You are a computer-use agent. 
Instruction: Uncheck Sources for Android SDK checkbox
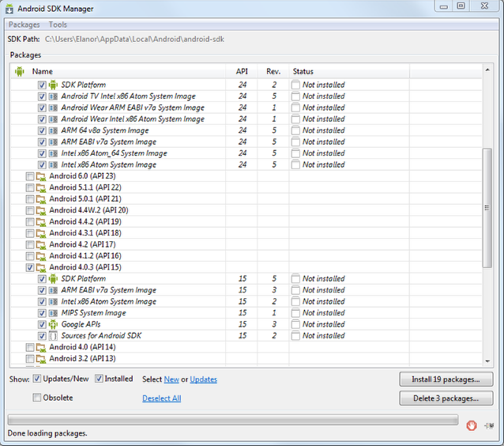(x=42, y=336)
